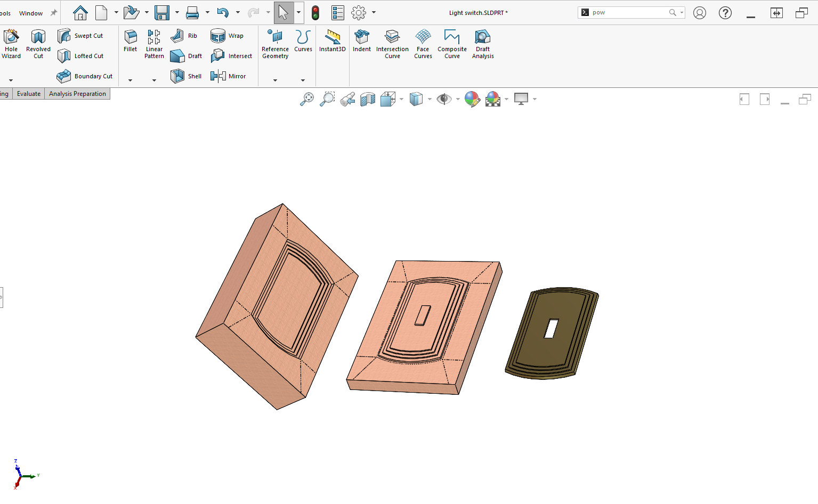Select the Fillet tool
Viewport: 818px width, 504px height.
(x=130, y=44)
